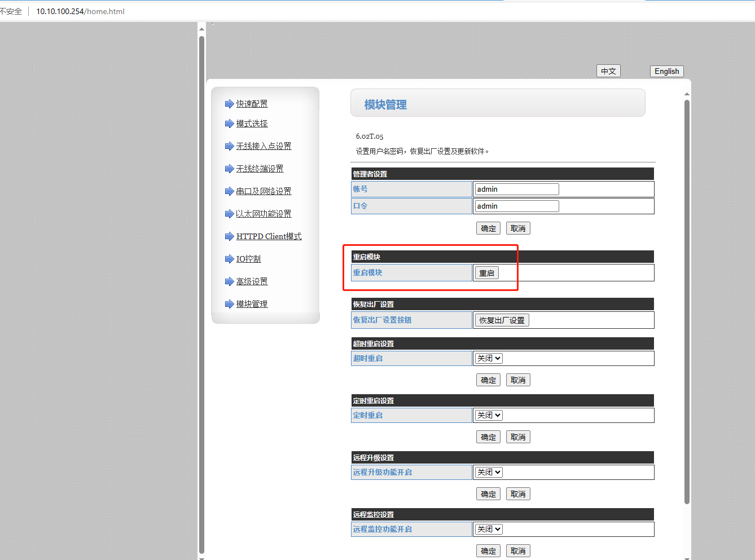The image size is (755, 560).
Task: Focus the 口令 password field
Action: 516,206
